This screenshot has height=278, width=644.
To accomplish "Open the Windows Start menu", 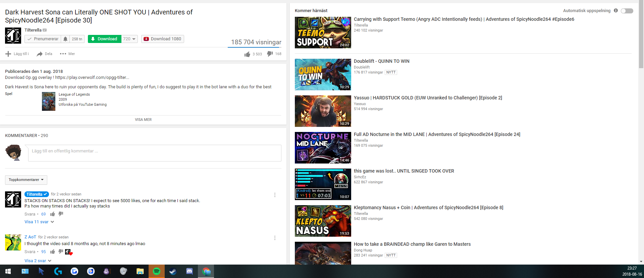I will (x=8, y=271).
